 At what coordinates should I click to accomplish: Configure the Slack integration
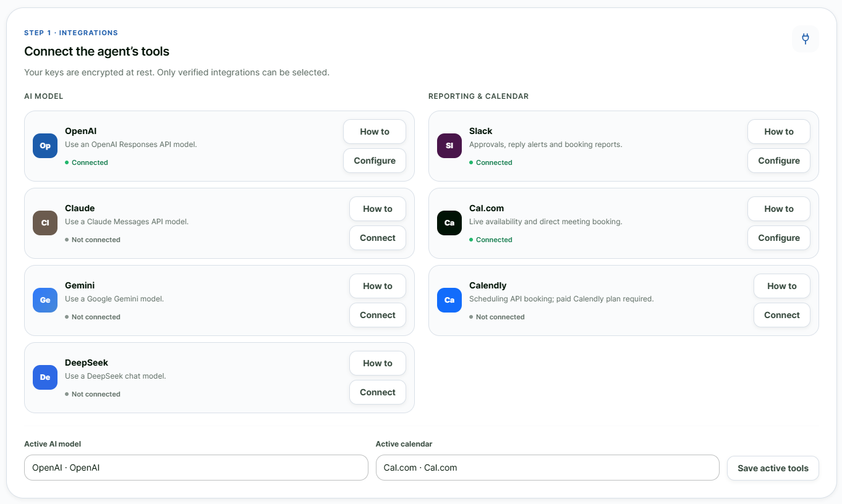point(779,161)
